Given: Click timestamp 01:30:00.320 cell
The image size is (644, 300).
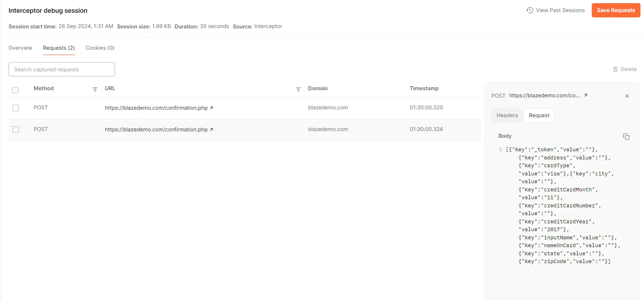Looking at the screenshot, I should [426, 108].
